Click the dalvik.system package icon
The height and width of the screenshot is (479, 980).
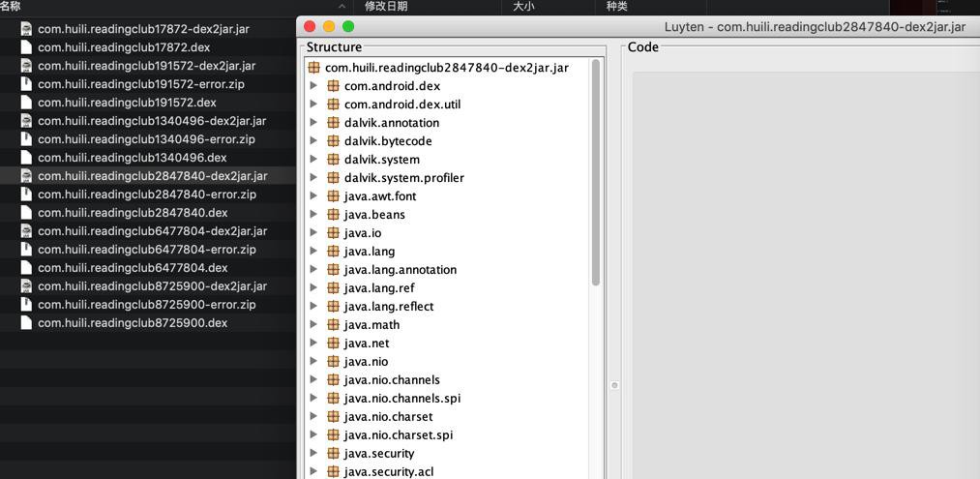pos(333,160)
